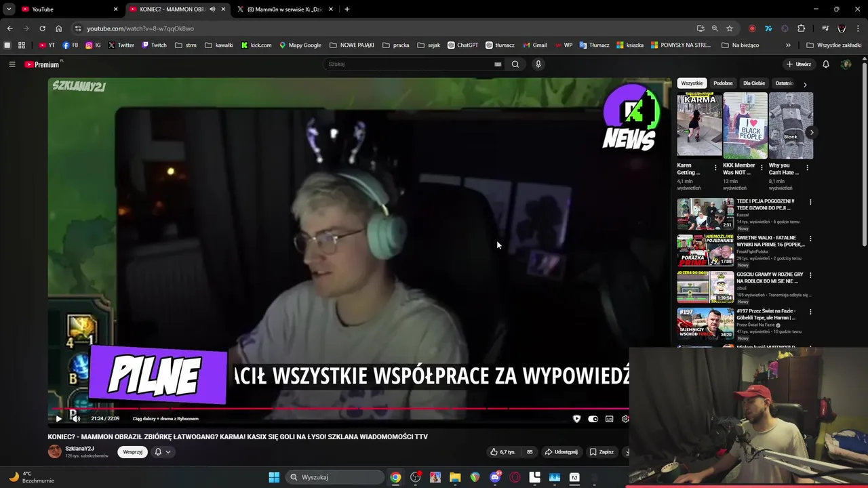Click Udostępnij share button

click(561, 452)
